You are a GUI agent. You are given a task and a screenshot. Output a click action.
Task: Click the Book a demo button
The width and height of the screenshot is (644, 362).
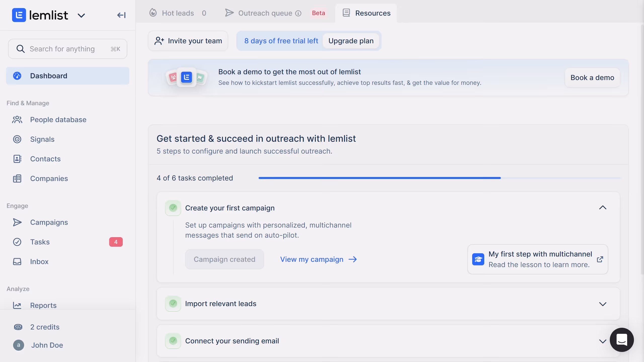(x=592, y=78)
